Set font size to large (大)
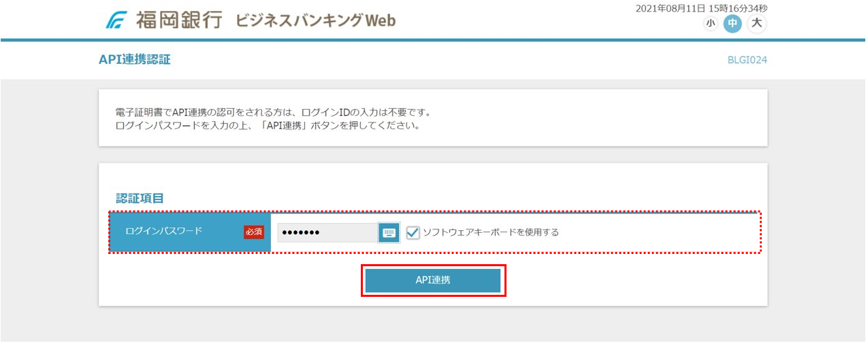 point(756,24)
